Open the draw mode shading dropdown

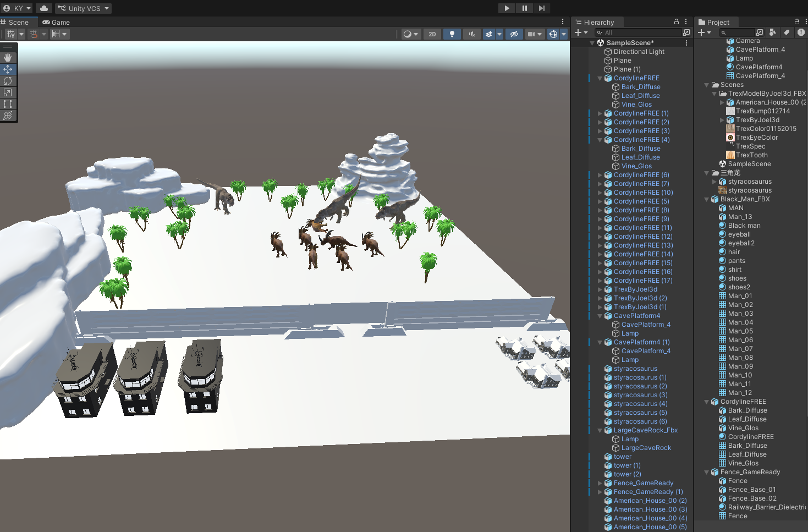click(411, 34)
